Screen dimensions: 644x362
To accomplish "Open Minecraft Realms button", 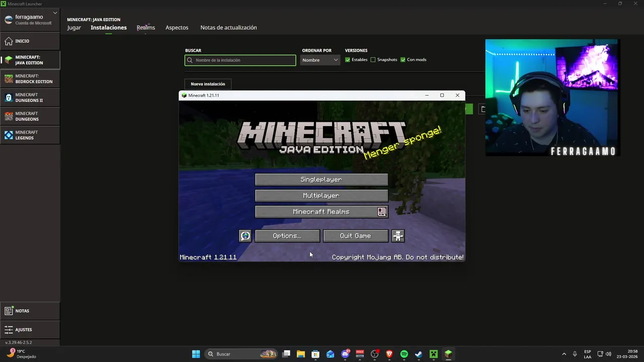I will click(x=321, y=212).
